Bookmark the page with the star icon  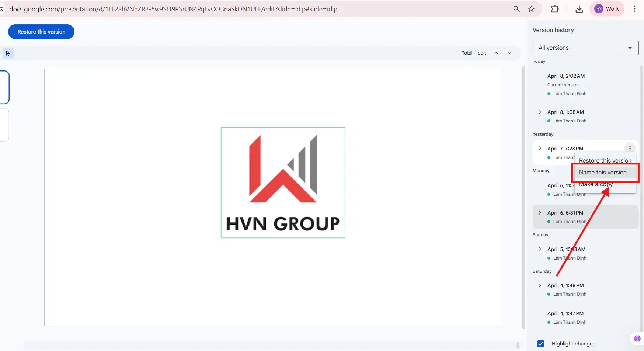click(x=531, y=8)
